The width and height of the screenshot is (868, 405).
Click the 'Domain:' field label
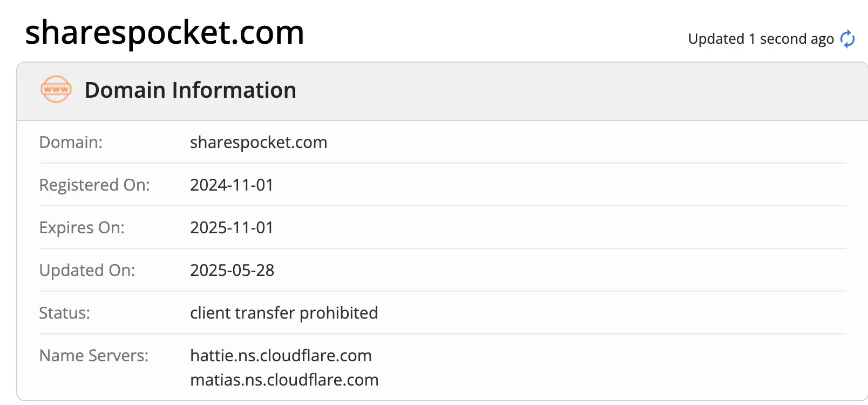pyautogui.click(x=71, y=143)
